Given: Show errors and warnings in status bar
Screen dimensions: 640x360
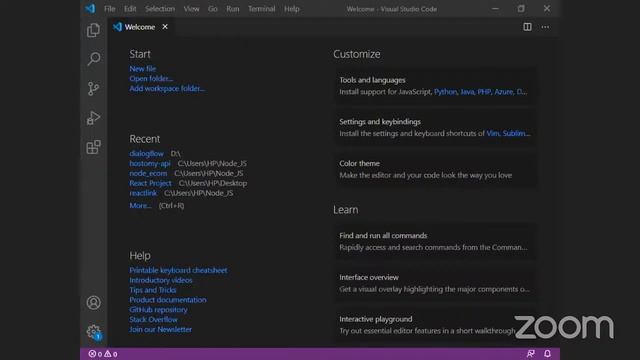Looking at the screenshot, I should click(103, 354).
